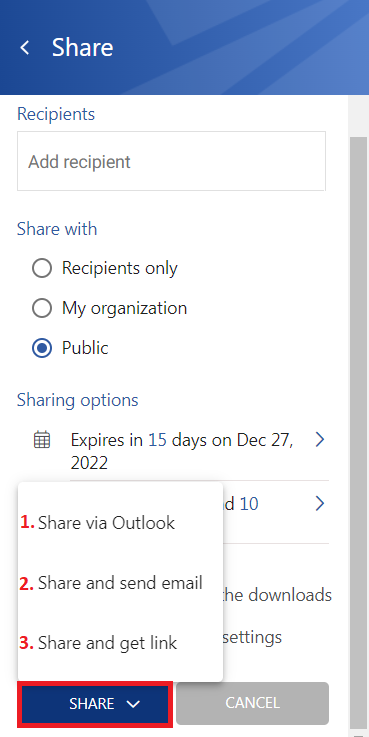Click the vertical scrollbar thumb
The image size is (369, 737).
(359, 431)
